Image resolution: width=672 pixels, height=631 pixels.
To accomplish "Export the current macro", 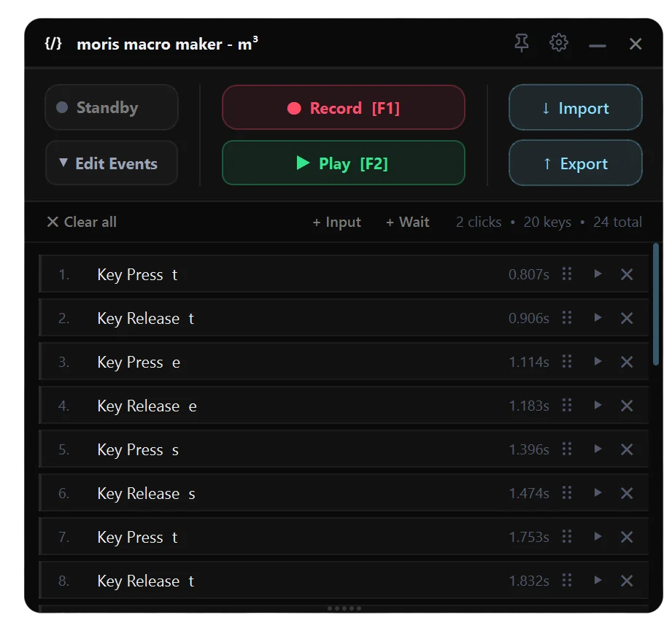I will (575, 163).
